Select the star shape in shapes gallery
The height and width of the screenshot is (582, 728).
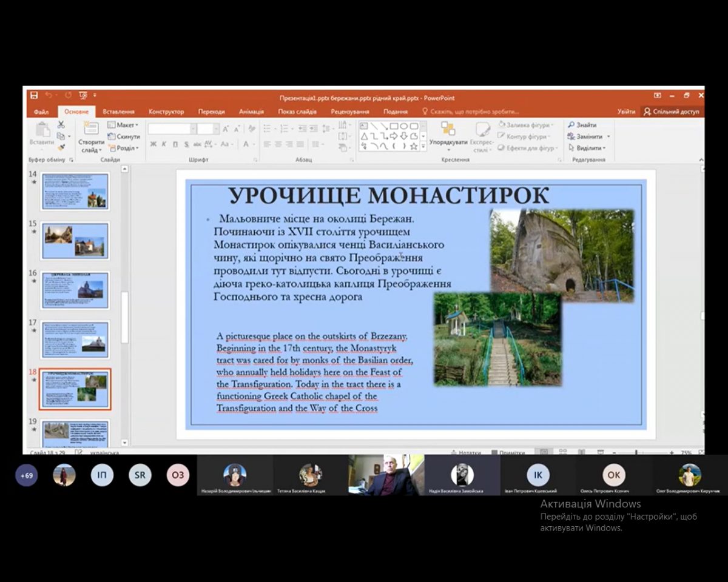point(414,146)
